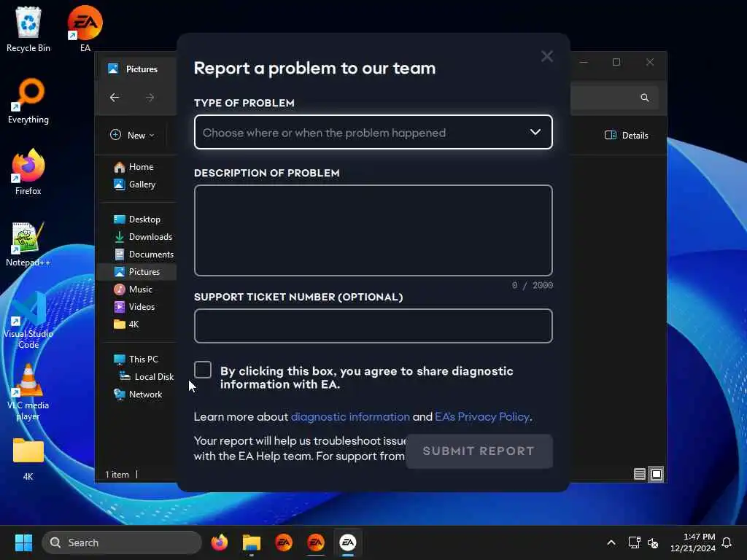Click the Description of Problem text area
This screenshot has width=747, height=560.
[373, 230]
